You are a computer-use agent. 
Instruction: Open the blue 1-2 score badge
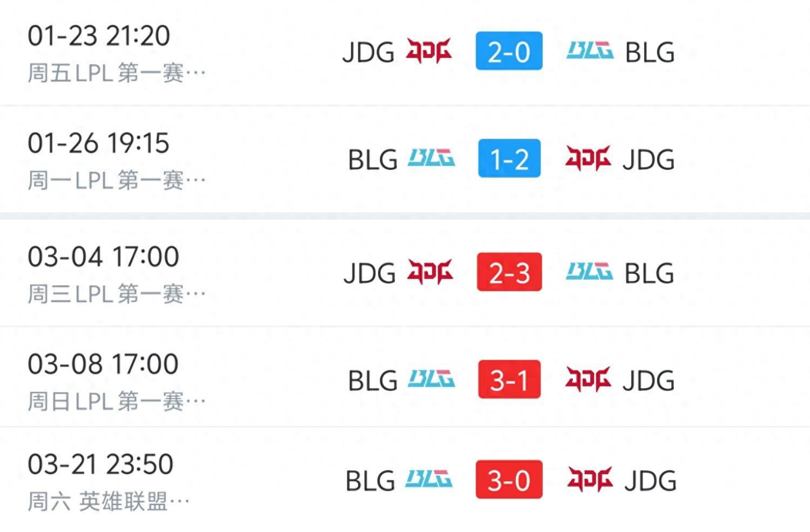point(509,159)
